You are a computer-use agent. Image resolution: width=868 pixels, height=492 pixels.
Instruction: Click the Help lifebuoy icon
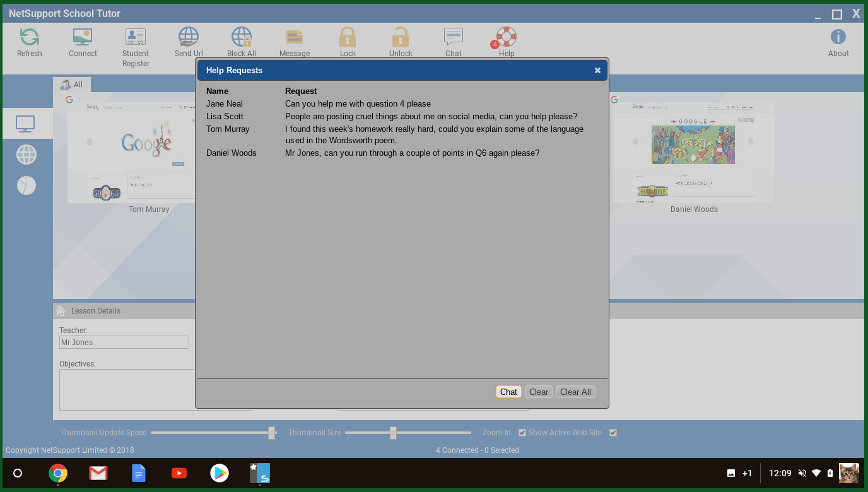coord(506,37)
